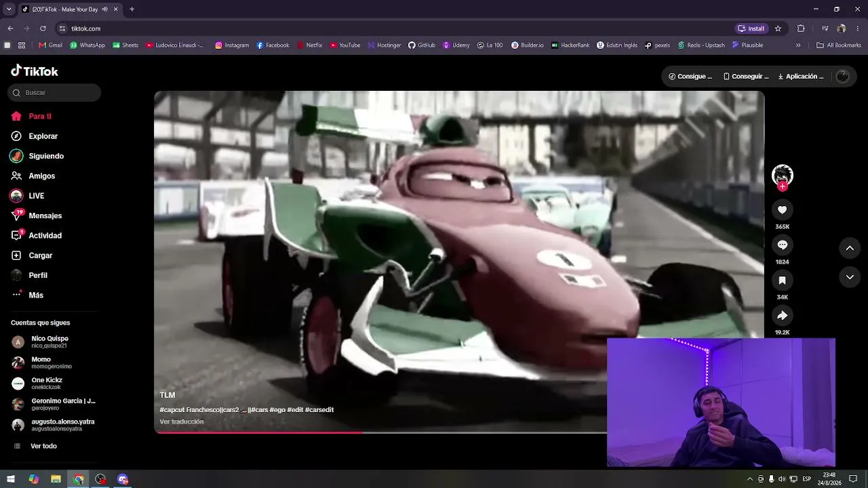Viewport: 868px width, 488px height.
Task: Open the comments bubble icon
Action: pos(782,245)
